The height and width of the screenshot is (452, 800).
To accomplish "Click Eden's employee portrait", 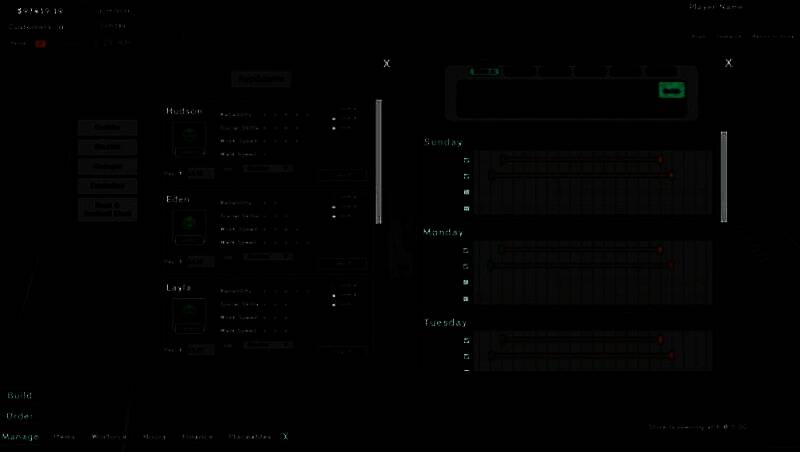I will (189, 226).
